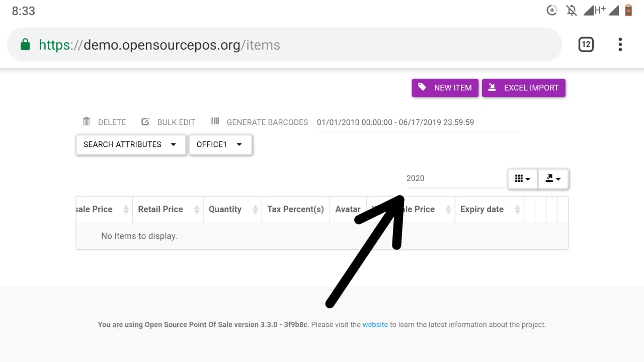This screenshot has width=644, height=362.
Task: Click the NEW ITEM button
Action: [x=445, y=87]
